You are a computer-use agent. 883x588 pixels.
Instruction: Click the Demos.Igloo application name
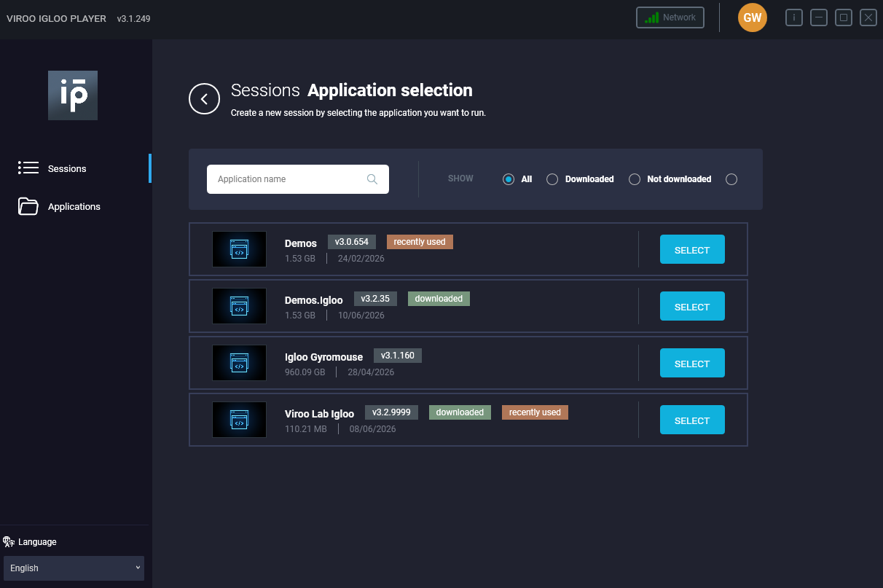pyautogui.click(x=314, y=300)
